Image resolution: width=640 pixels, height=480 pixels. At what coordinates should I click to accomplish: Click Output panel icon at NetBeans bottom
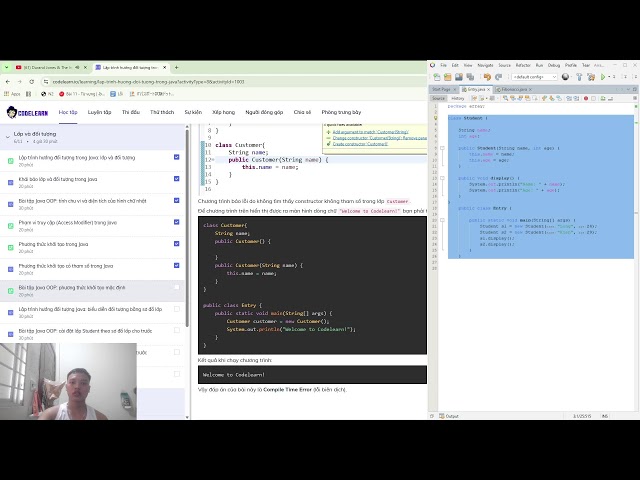442,416
